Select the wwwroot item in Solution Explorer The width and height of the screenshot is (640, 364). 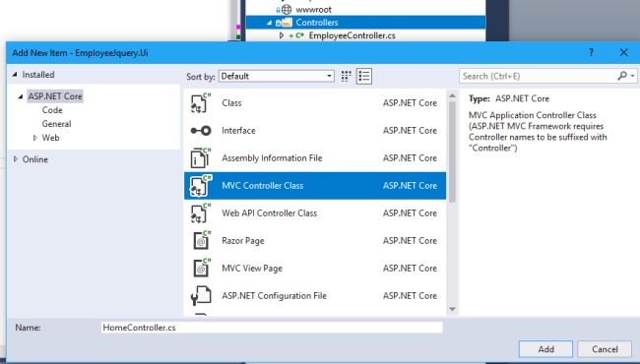pos(313,10)
